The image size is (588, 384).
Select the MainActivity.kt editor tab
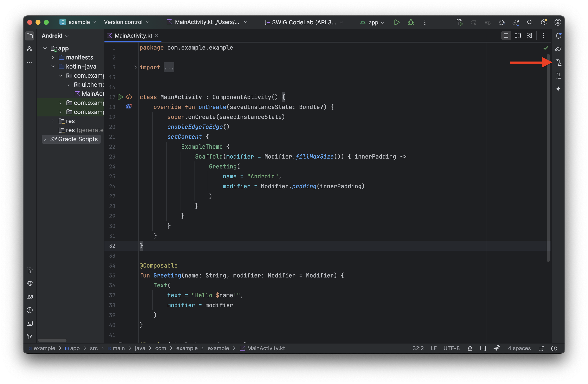point(133,36)
